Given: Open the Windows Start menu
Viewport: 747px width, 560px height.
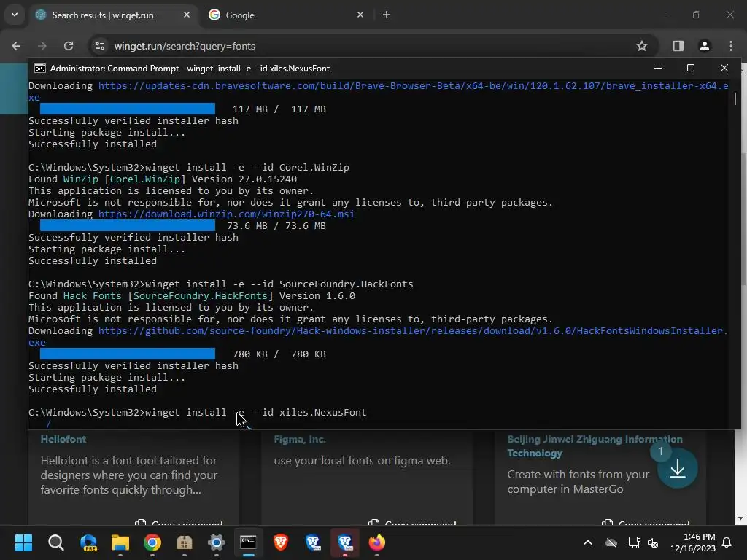Looking at the screenshot, I should pyautogui.click(x=23, y=542).
